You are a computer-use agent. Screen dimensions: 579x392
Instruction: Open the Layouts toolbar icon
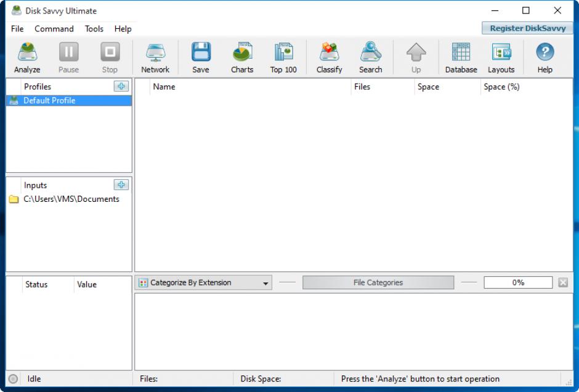pos(501,52)
